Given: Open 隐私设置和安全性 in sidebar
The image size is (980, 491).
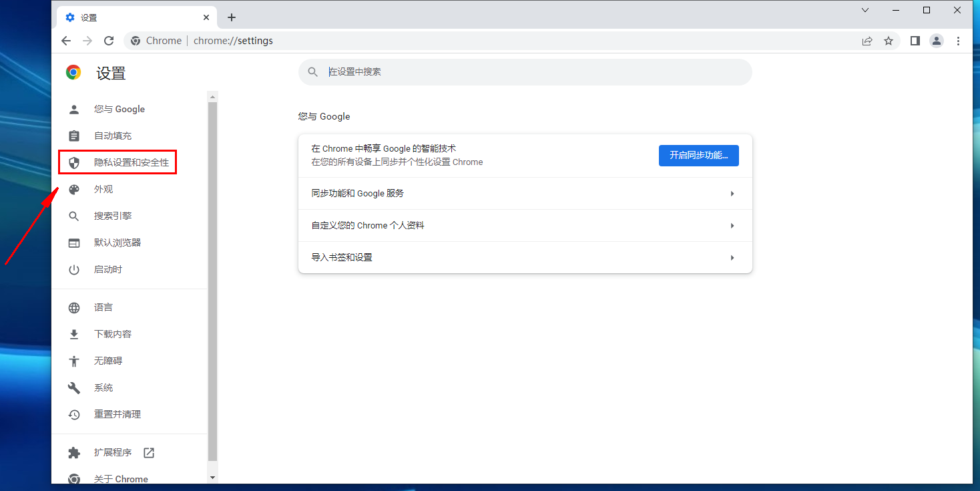Looking at the screenshot, I should pyautogui.click(x=118, y=162).
